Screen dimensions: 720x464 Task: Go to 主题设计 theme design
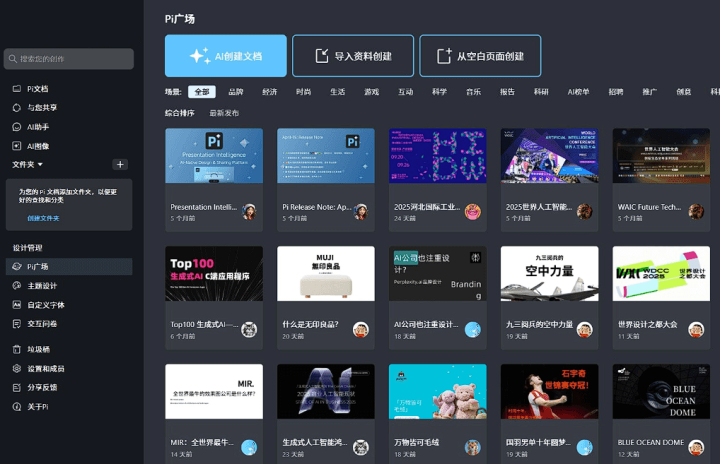pyautogui.click(x=41, y=286)
